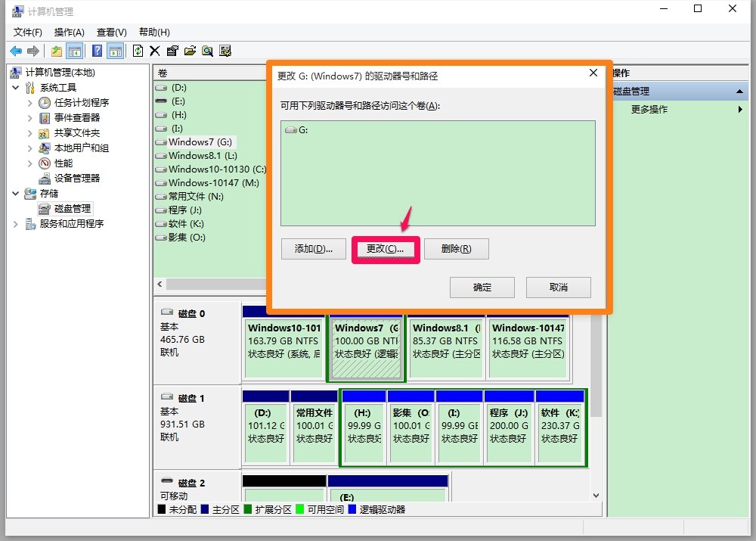This screenshot has height=541, width=756.
Task: Click the properties toolbar icon
Action: pos(172,51)
